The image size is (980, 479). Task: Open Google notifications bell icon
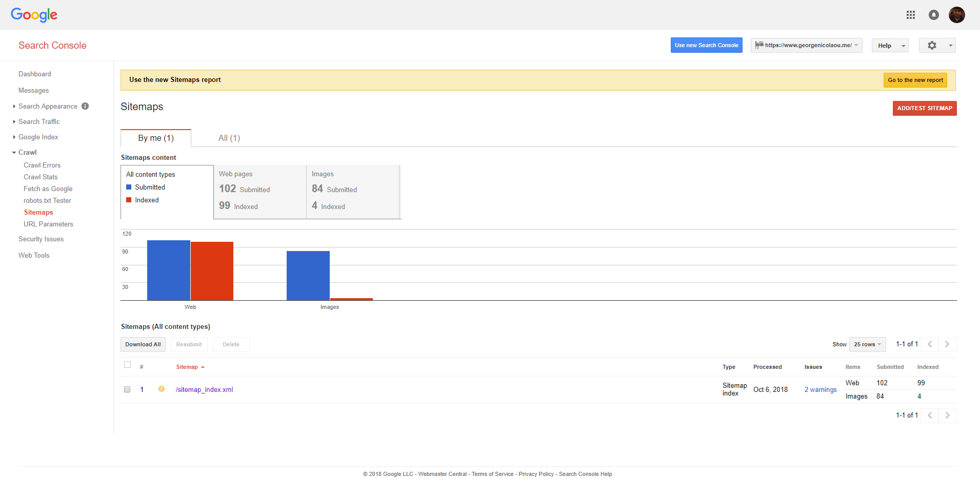point(934,15)
